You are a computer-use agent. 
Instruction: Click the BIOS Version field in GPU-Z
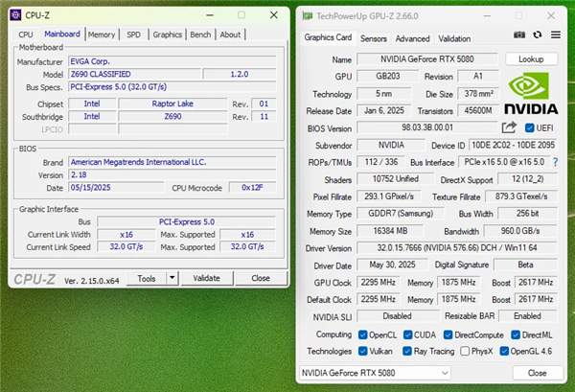[425, 127]
